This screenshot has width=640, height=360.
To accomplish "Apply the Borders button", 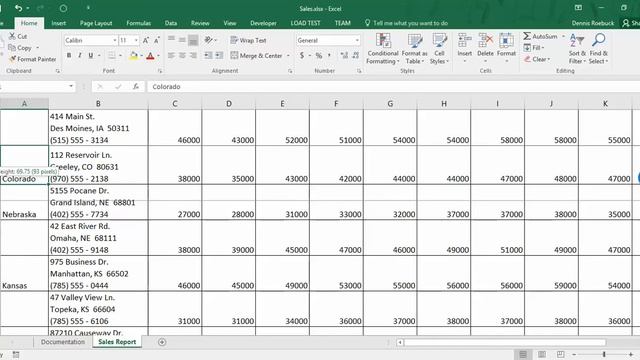I will pos(111,56).
